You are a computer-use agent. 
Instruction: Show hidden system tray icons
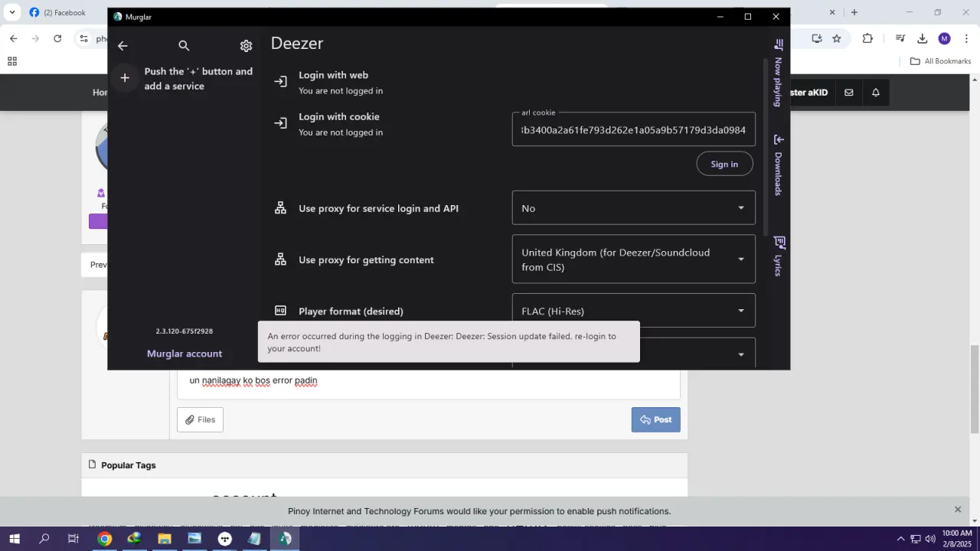click(900, 539)
